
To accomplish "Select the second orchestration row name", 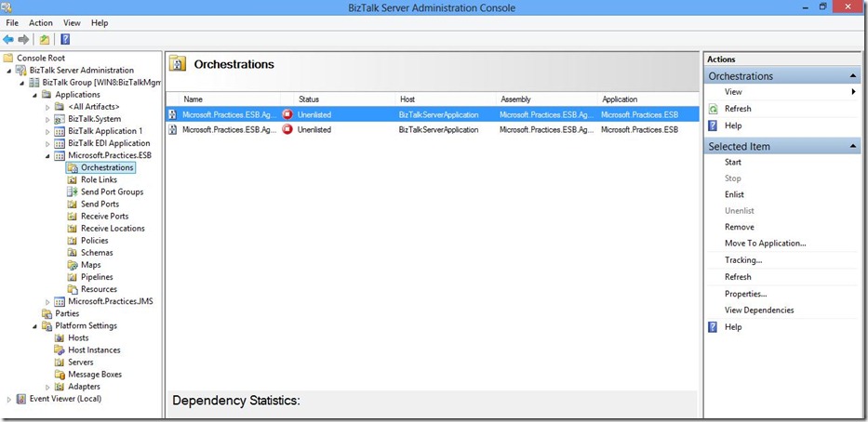I will coord(229,130).
